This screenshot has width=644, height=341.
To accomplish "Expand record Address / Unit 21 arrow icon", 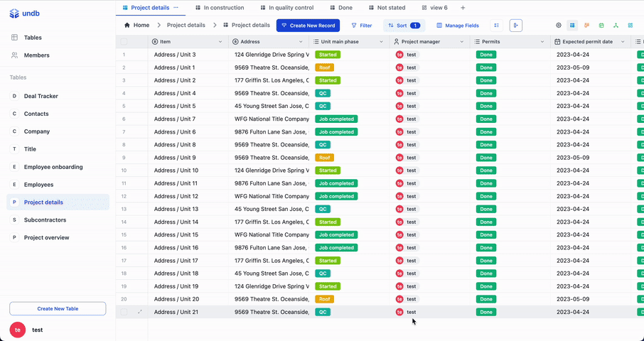I will pos(139,312).
